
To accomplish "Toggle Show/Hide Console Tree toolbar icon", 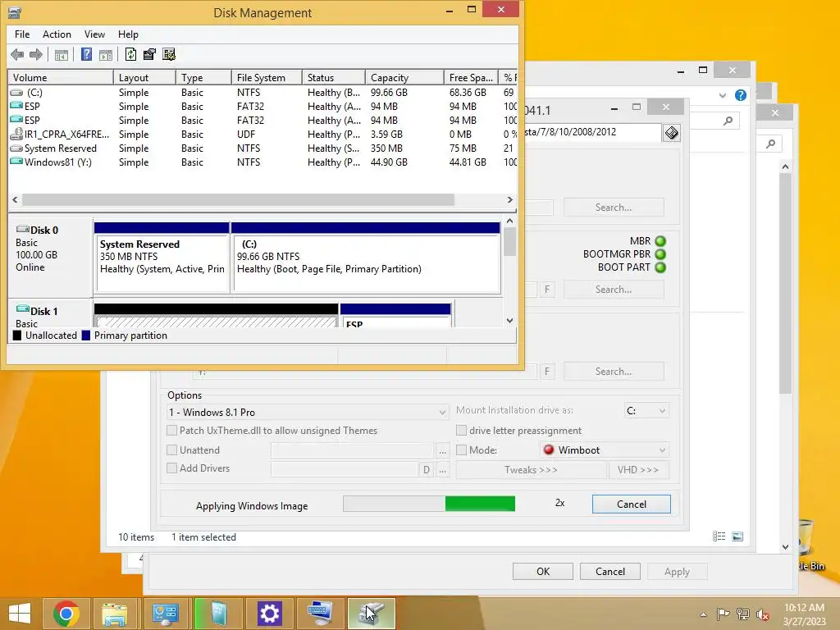I will (x=61, y=54).
